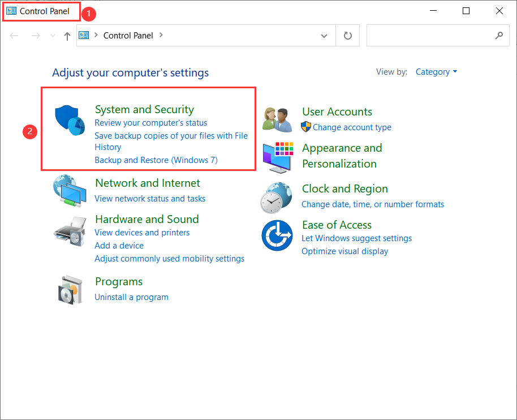Click the User Accounts people icon
Image resolution: width=517 pixels, height=420 pixels.
pos(277,119)
